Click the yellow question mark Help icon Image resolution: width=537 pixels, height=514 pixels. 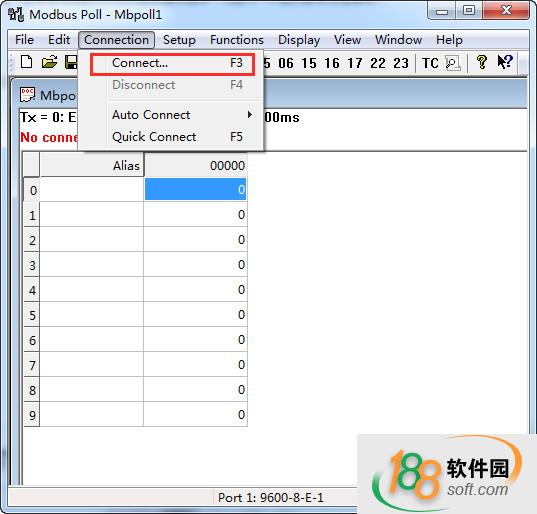click(x=482, y=62)
